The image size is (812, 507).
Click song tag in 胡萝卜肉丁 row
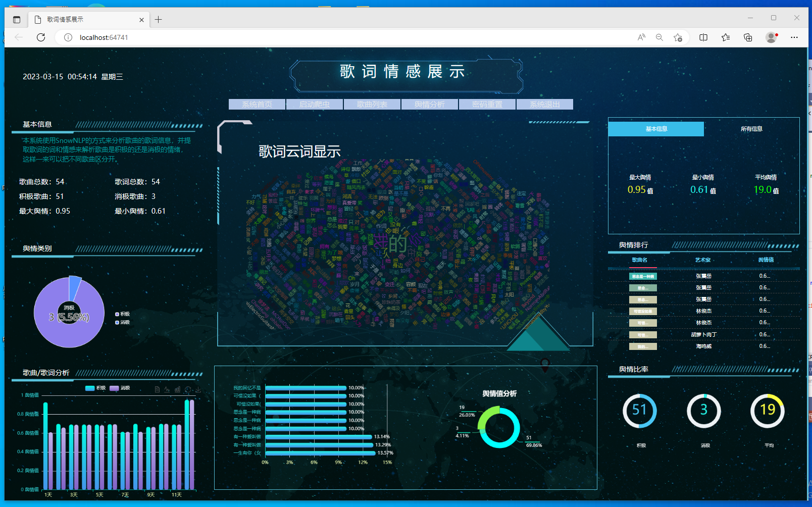click(x=643, y=335)
